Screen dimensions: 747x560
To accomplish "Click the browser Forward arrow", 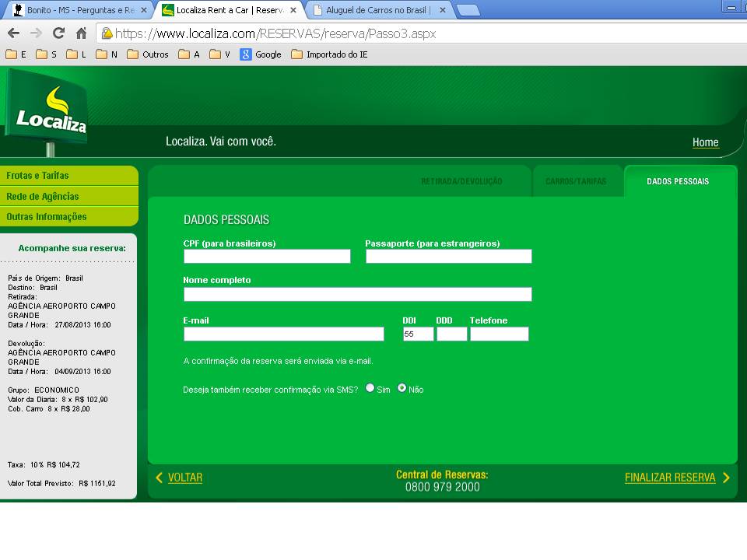I will (37, 33).
